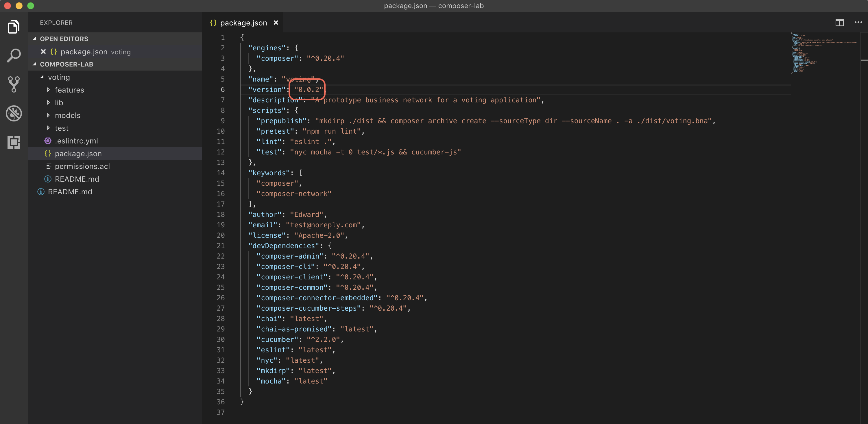868x424 pixels.
Task: Click the Split Editor icon
Action: tap(839, 23)
